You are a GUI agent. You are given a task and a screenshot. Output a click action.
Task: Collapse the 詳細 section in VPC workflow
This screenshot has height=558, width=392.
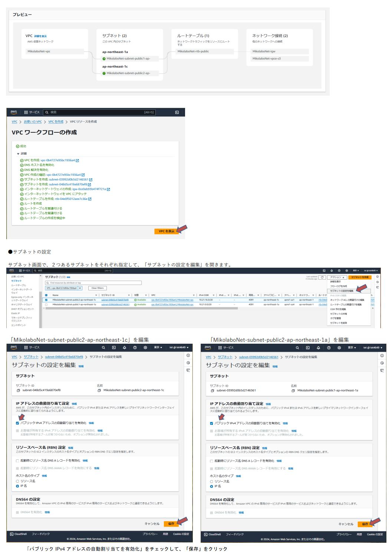18,153
